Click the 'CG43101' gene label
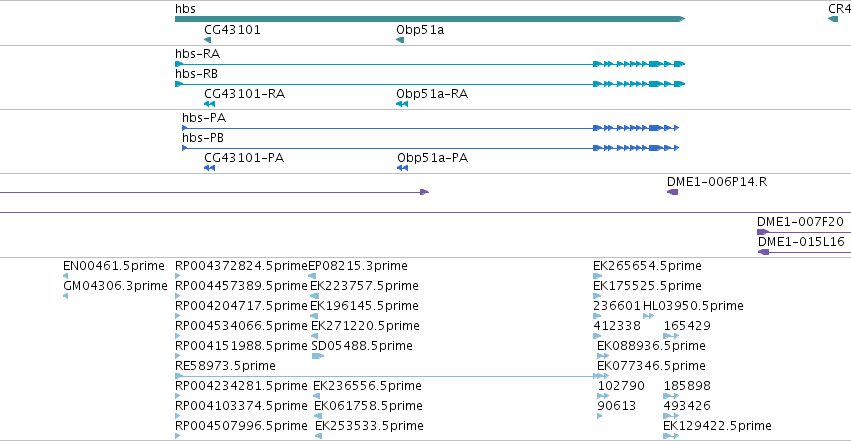 click(x=232, y=30)
